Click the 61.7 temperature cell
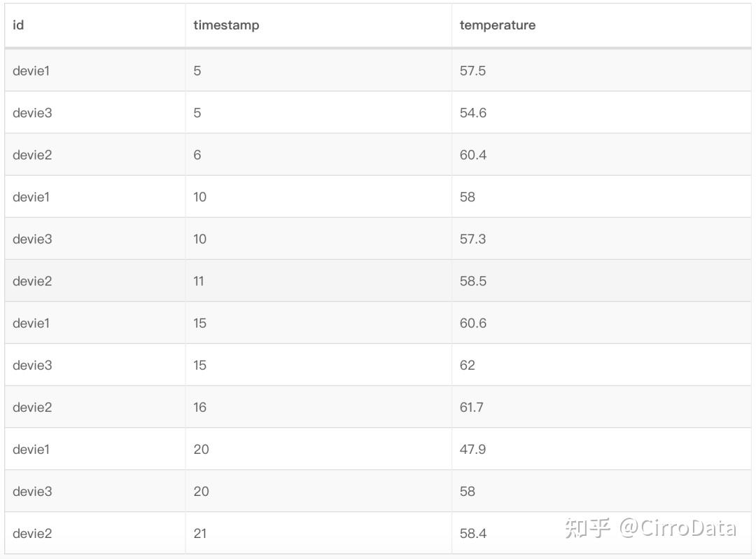This screenshot has width=756, height=559. (471, 407)
